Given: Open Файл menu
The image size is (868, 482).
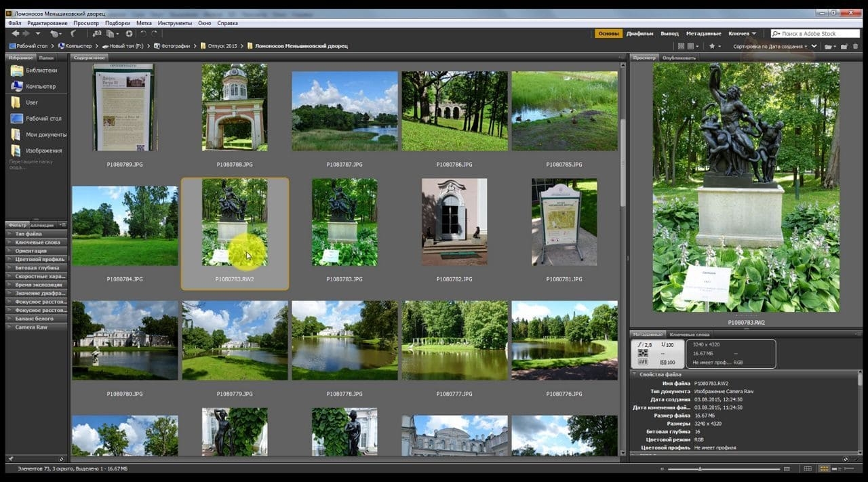Looking at the screenshot, I should click(15, 23).
